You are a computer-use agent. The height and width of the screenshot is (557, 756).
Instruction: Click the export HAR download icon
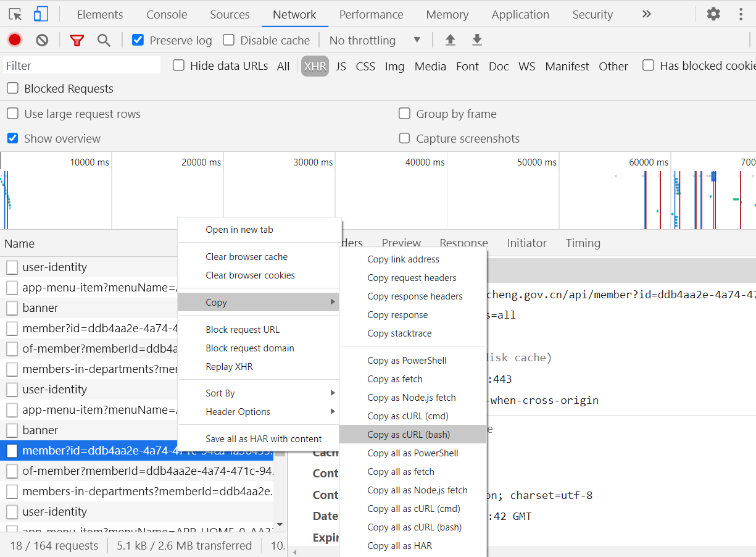(x=477, y=40)
